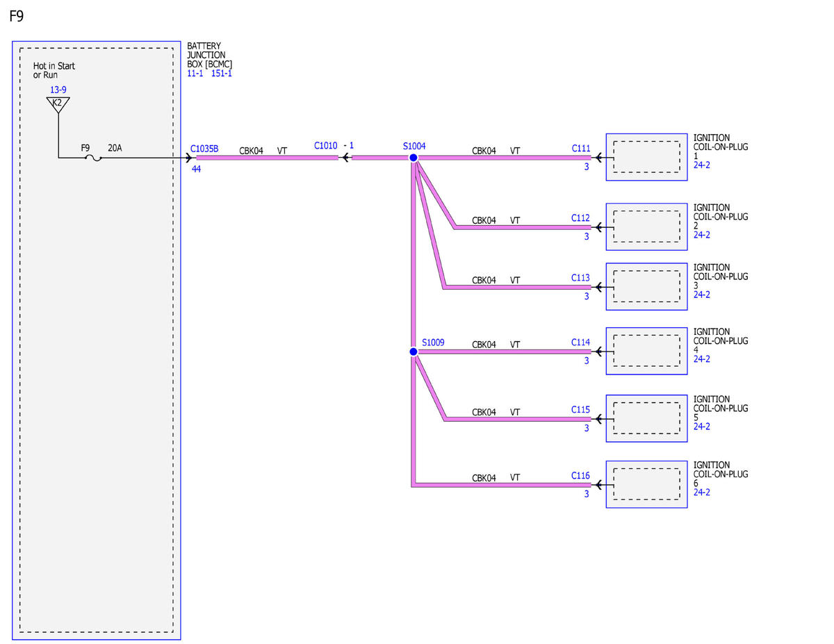Open the 151-1 reference link
834x644 pixels.
222,73
